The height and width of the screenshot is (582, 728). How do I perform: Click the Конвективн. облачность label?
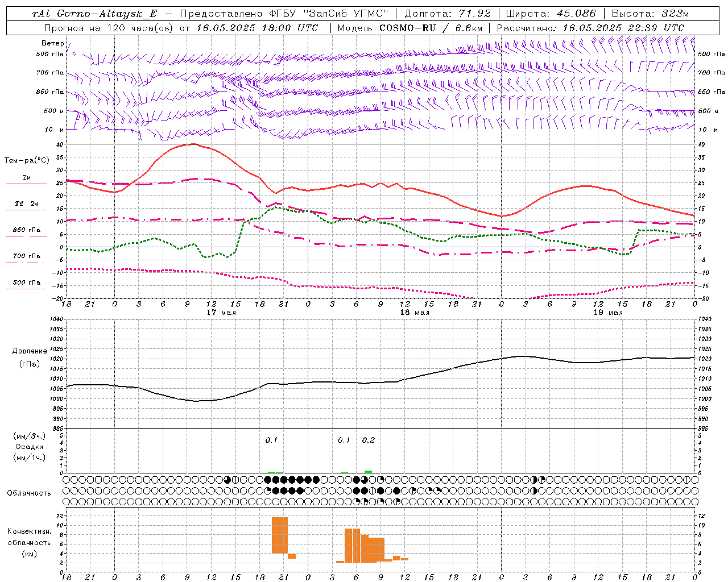(30, 537)
